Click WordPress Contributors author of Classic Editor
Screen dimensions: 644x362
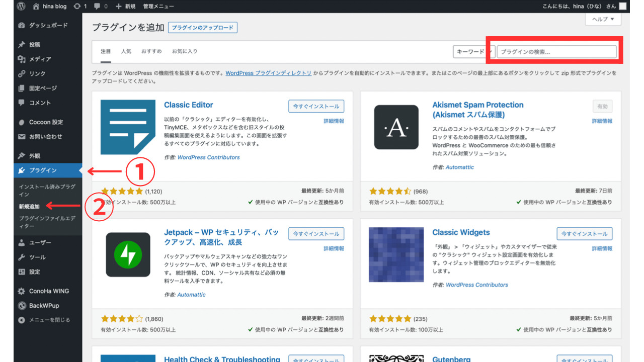pos(209,157)
